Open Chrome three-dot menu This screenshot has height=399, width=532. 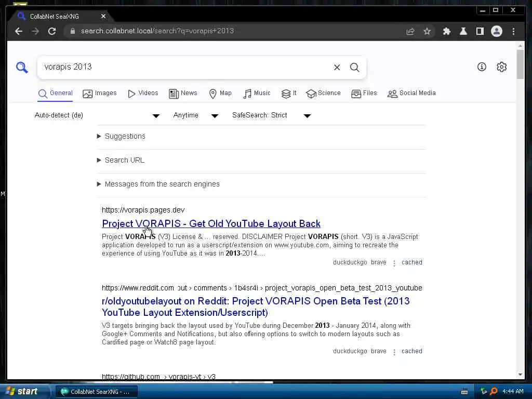coord(513,31)
